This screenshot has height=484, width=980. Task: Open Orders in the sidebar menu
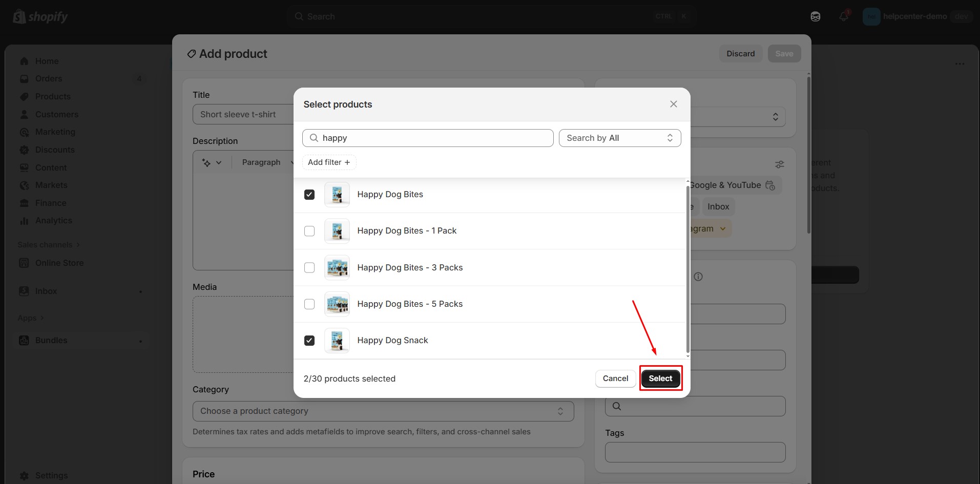click(49, 79)
